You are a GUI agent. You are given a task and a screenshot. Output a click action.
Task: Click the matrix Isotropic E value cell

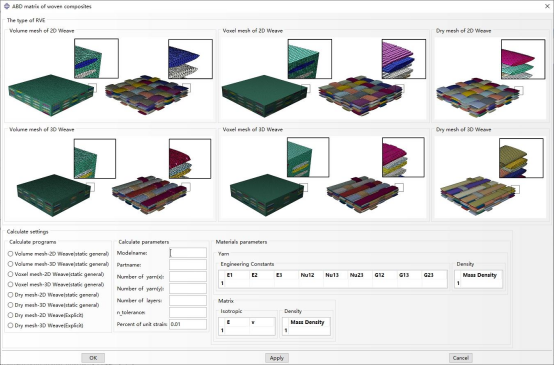[237, 331]
